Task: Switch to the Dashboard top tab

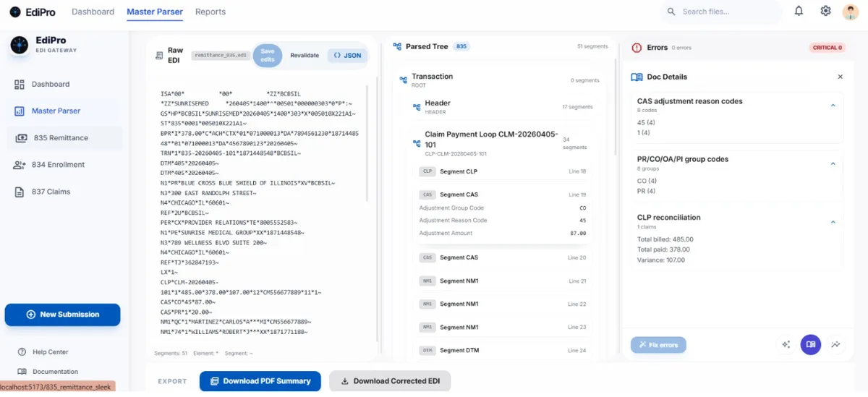Action: [94, 12]
